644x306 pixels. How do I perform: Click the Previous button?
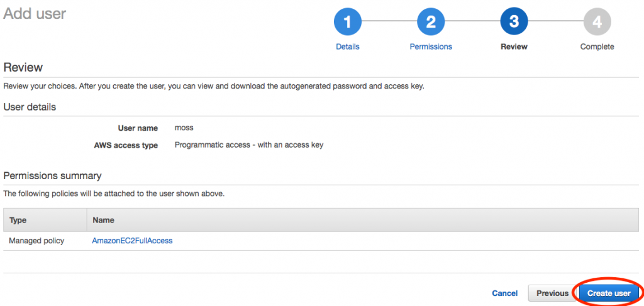(552, 293)
